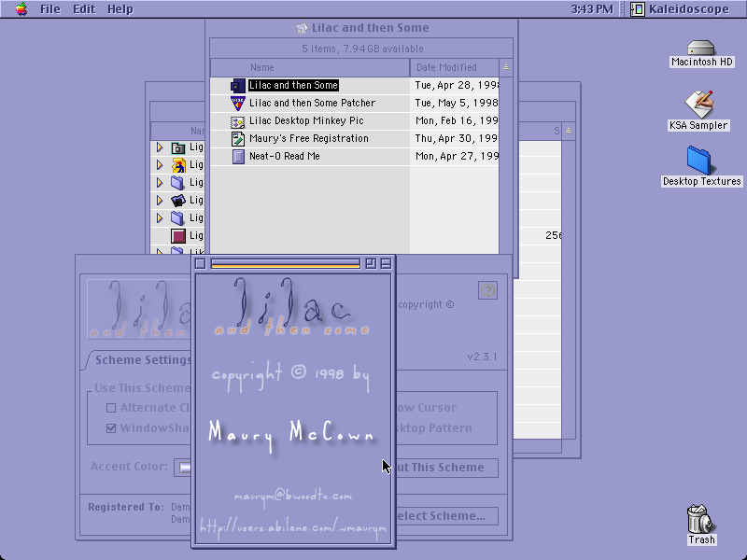Image resolution: width=747 pixels, height=560 pixels.
Task: Click the 3:43 PM menu bar clock
Action: 592,9
